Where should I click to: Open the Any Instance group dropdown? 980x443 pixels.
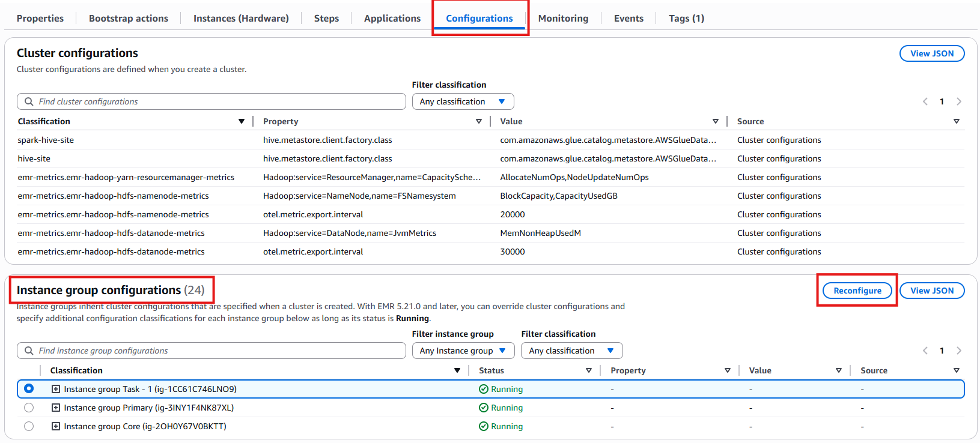point(463,351)
